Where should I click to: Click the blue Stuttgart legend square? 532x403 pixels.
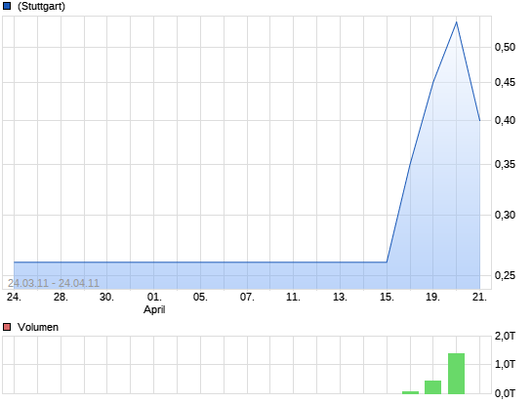click(7, 6)
